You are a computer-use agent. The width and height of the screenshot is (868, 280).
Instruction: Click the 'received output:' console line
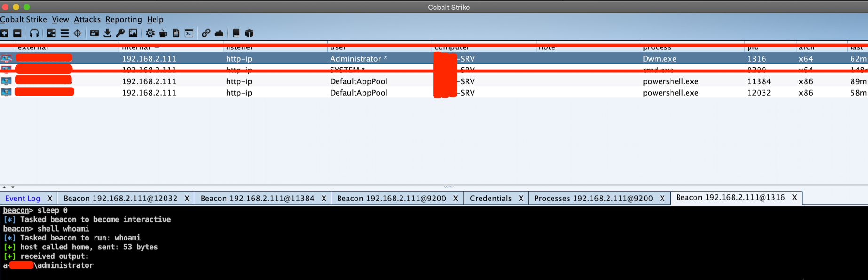46,256
